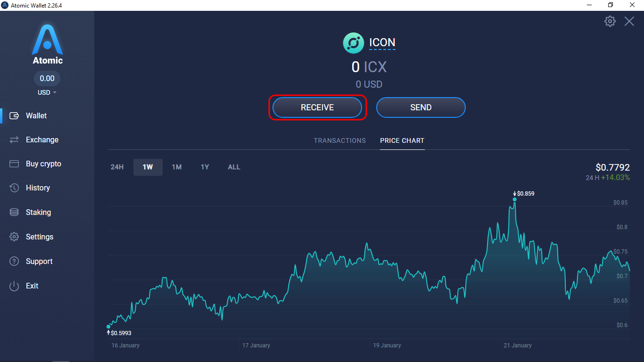This screenshot has height=362, width=644.
Task: Open coin settings gear at top right
Action: pos(610,21)
